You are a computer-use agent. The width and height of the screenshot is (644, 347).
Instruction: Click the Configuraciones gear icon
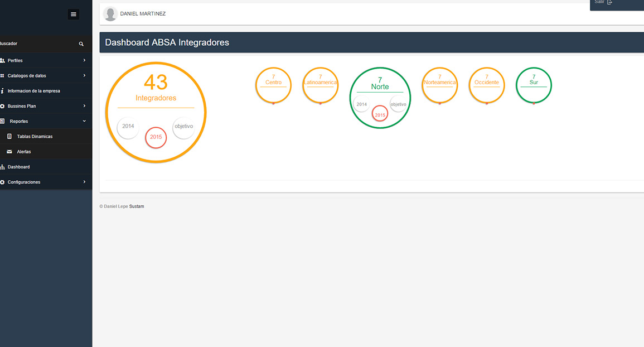click(2, 182)
